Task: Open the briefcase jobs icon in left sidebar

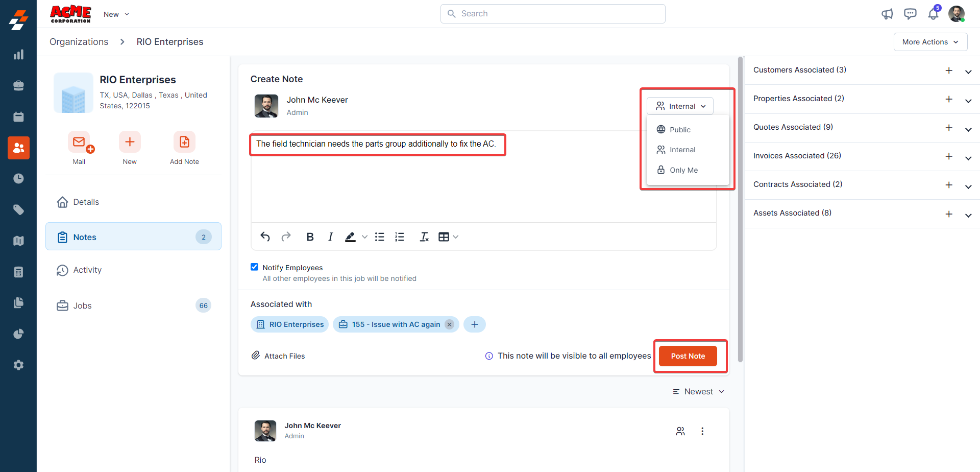Action: 18,86
